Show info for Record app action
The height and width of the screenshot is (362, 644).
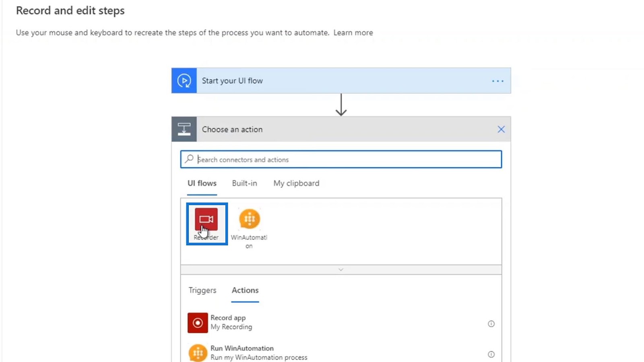(491, 323)
